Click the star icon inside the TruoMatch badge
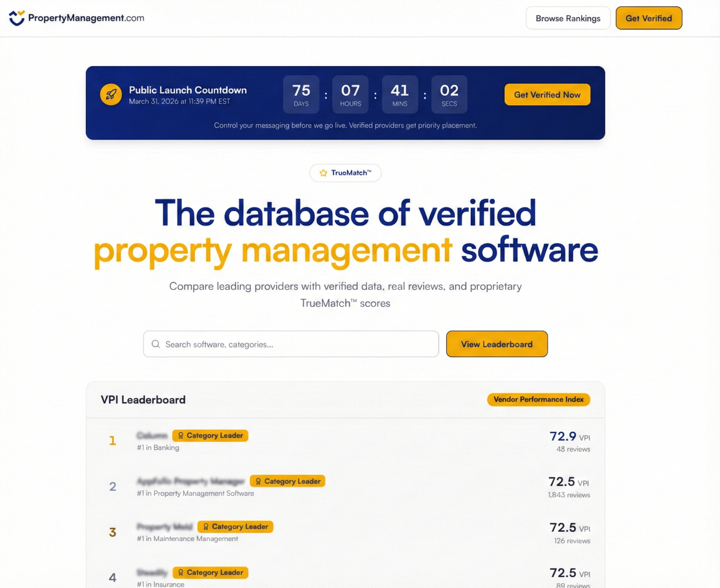 click(323, 173)
